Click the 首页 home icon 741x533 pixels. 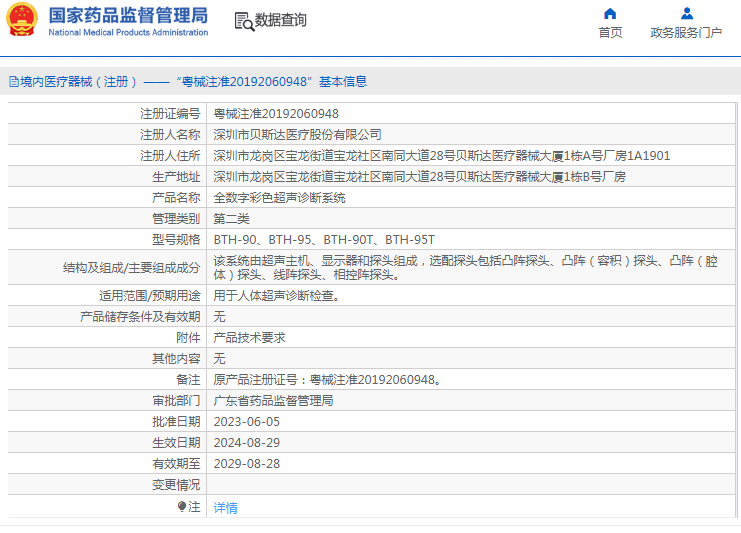[610, 13]
